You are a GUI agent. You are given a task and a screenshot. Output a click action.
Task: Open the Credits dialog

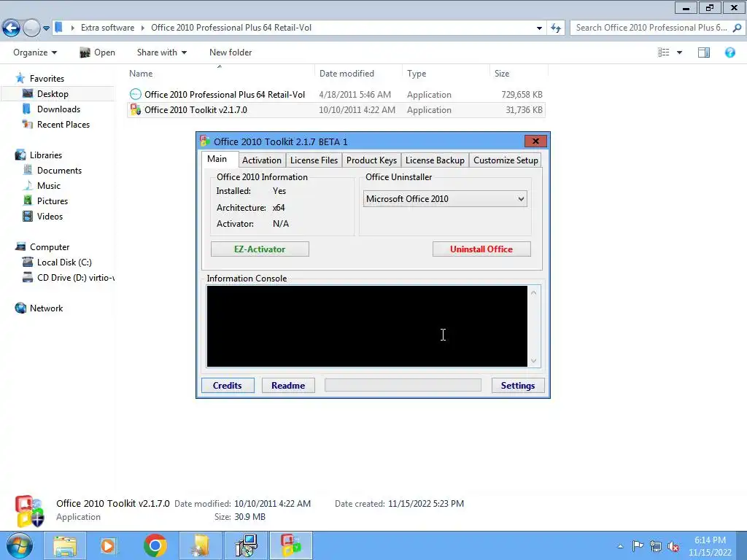[x=228, y=385]
